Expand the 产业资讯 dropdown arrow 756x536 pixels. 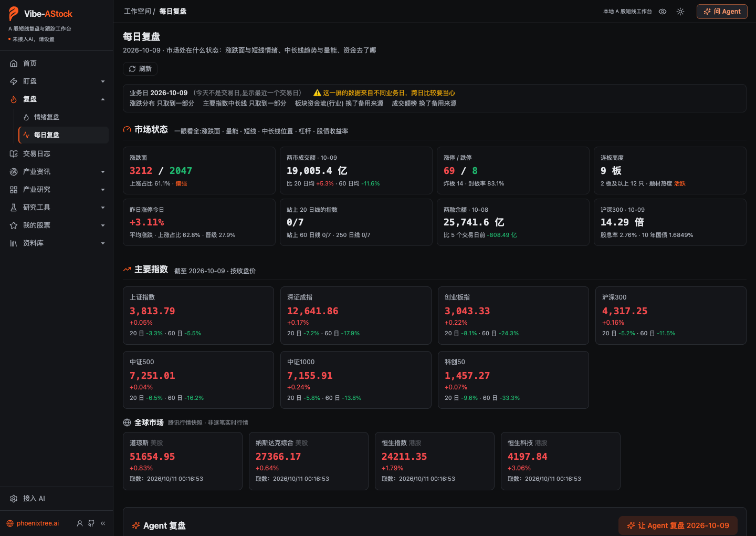pos(103,172)
